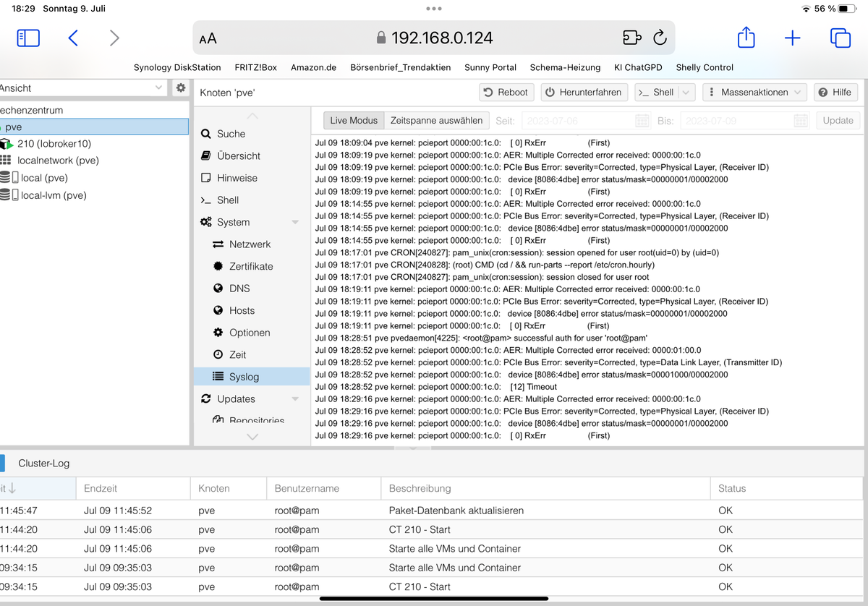Tap the Wi-Fi indicator in status bar
This screenshot has width=868, height=606.
click(807, 9)
